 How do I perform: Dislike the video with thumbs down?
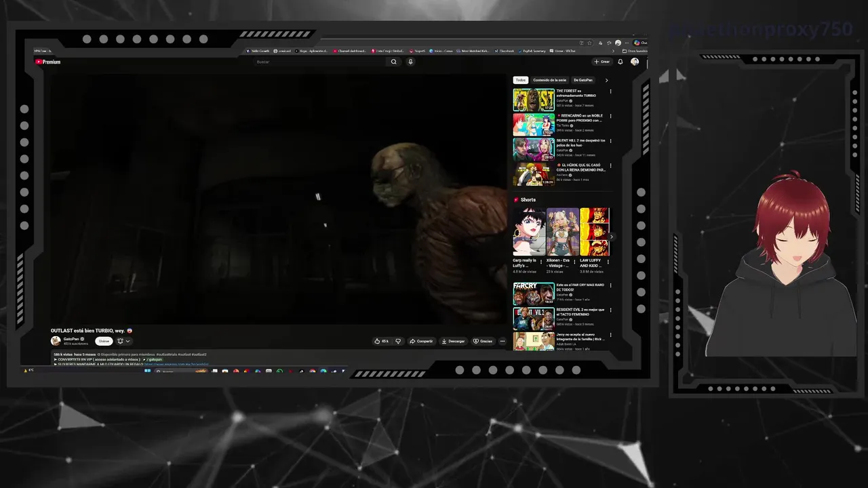coord(398,341)
